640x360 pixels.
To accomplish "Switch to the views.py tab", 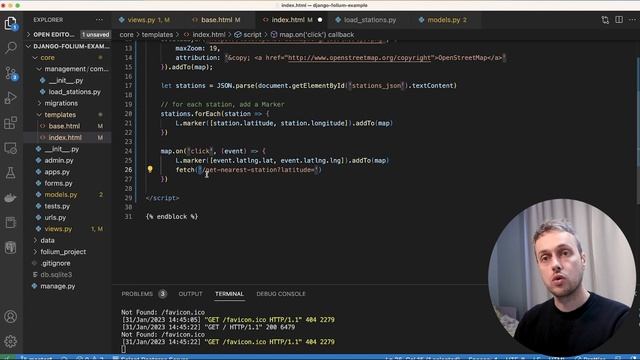I will (x=144, y=20).
